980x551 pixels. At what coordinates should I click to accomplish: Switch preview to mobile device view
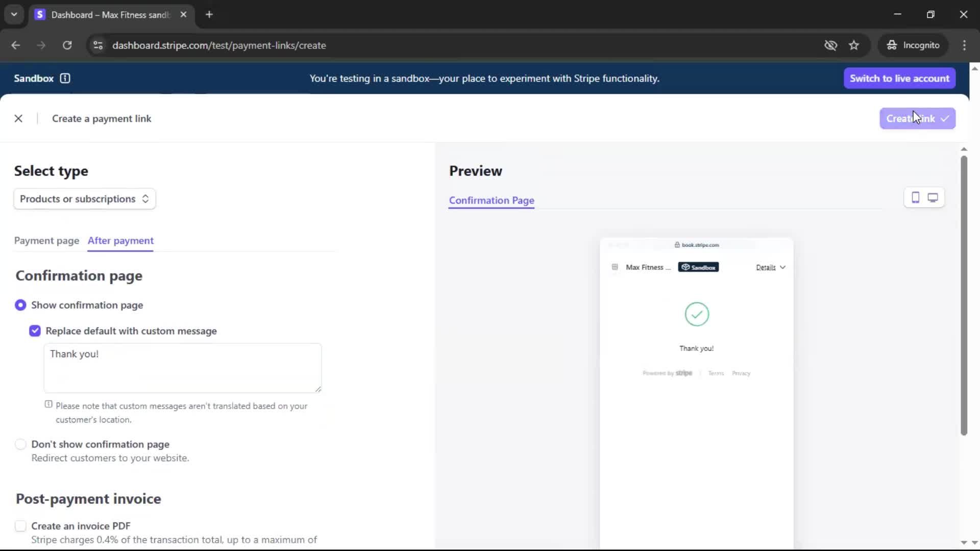point(915,197)
